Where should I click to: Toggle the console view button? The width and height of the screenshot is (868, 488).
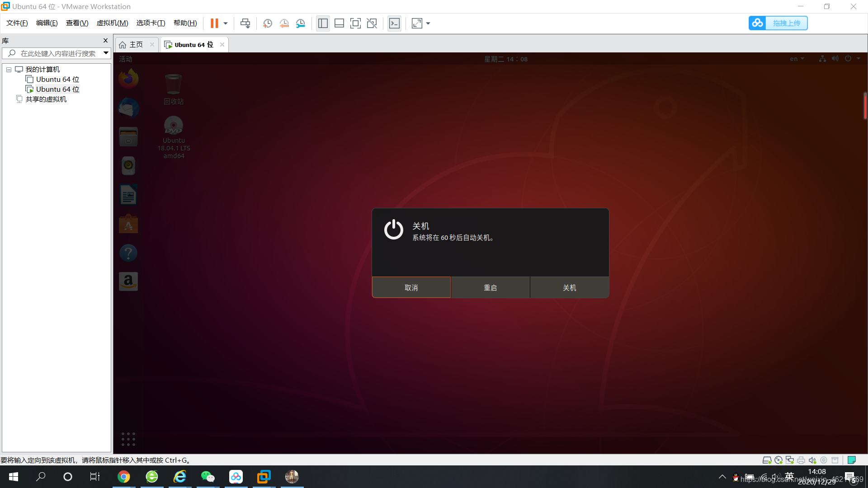coord(394,23)
